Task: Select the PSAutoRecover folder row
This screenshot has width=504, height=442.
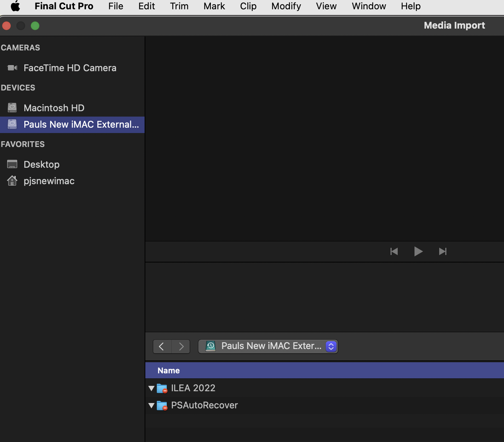Action: 325,405
